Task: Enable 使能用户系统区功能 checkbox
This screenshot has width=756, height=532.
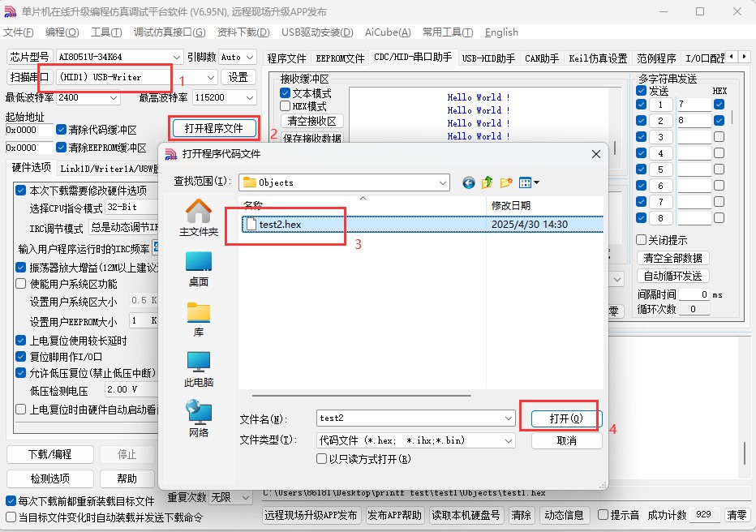Action: (21, 284)
